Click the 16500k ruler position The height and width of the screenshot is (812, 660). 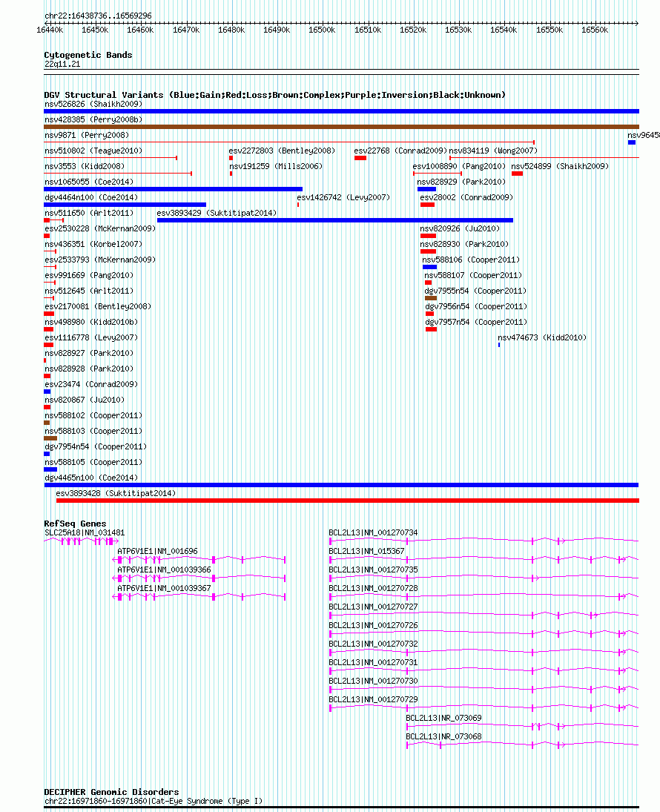pos(322,30)
